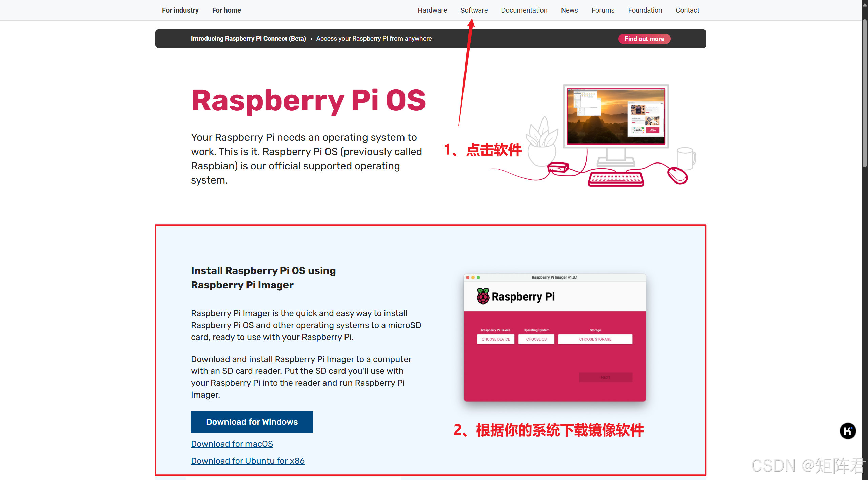Open the Hardware menu
868x480 pixels.
[x=432, y=10]
